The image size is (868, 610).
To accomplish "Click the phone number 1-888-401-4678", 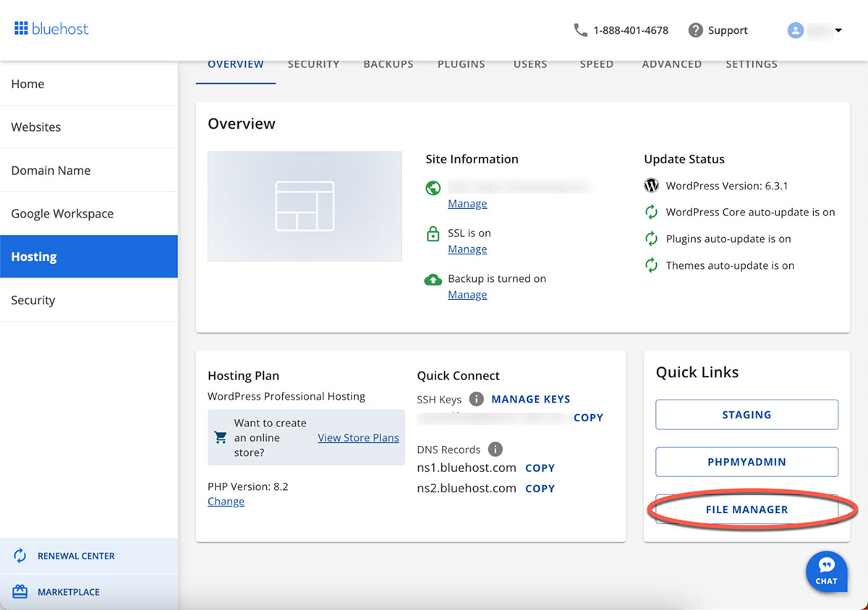I will click(x=631, y=30).
